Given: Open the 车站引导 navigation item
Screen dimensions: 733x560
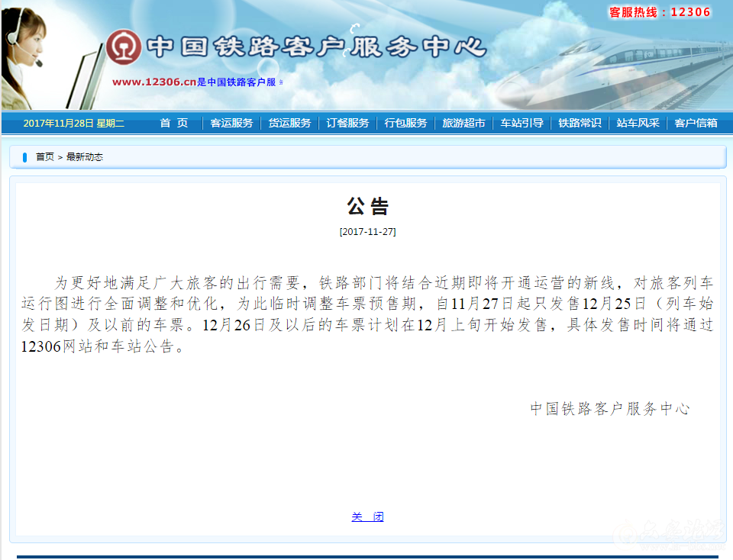Looking at the screenshot, I should pos(521,122).
